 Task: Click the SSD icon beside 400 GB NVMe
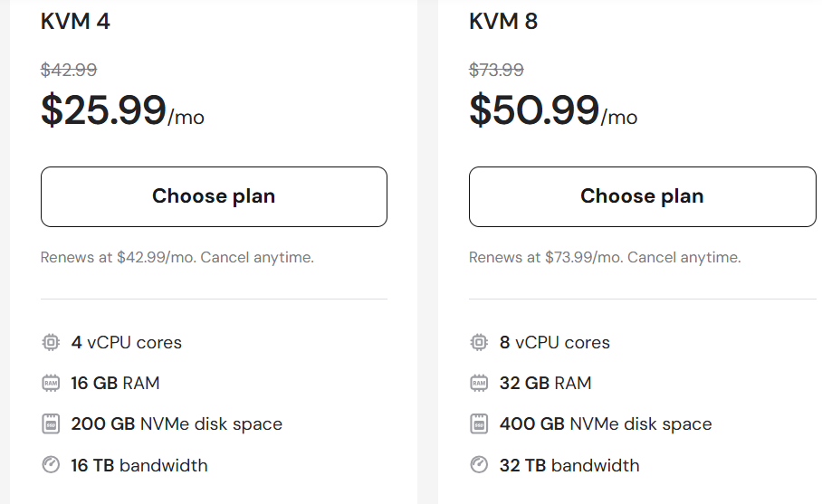[479, 423]
